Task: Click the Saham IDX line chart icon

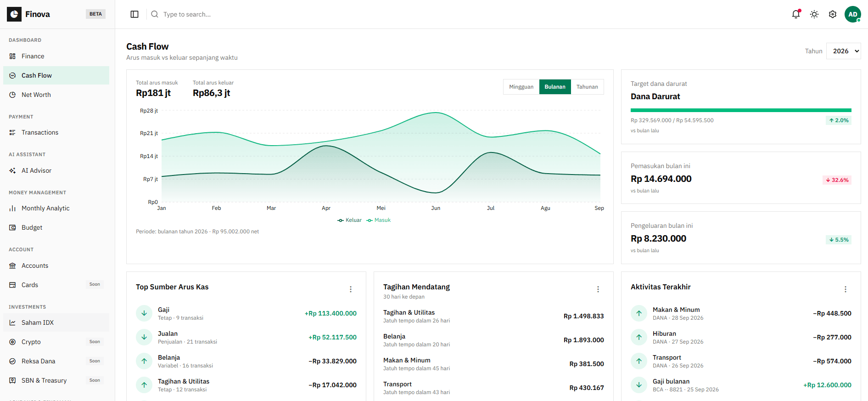Action: [12, 322]
